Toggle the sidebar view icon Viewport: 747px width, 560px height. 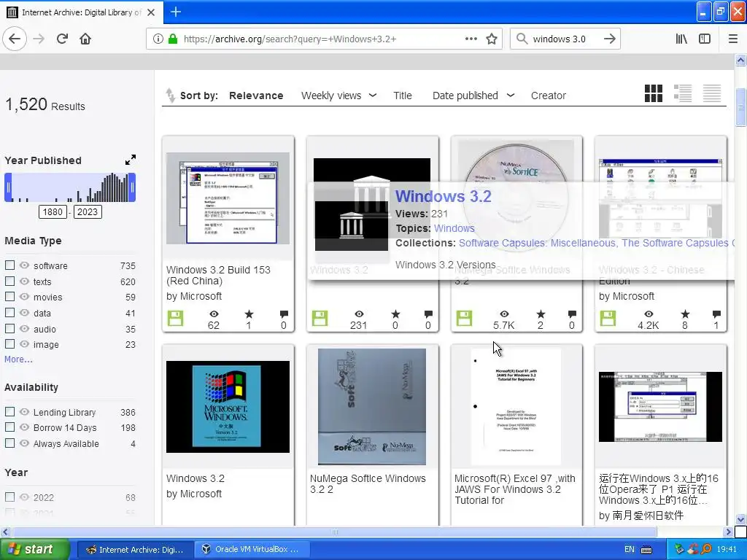click(705, 39)
